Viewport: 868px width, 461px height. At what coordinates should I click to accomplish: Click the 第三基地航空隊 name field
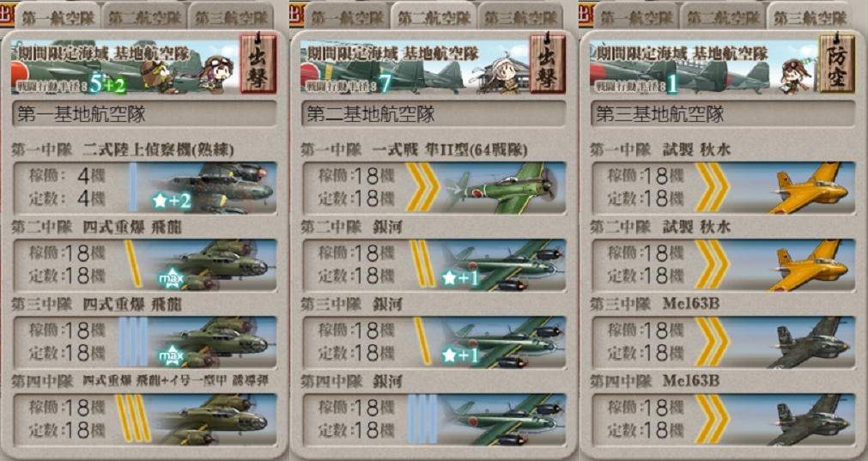pos(724,114)
